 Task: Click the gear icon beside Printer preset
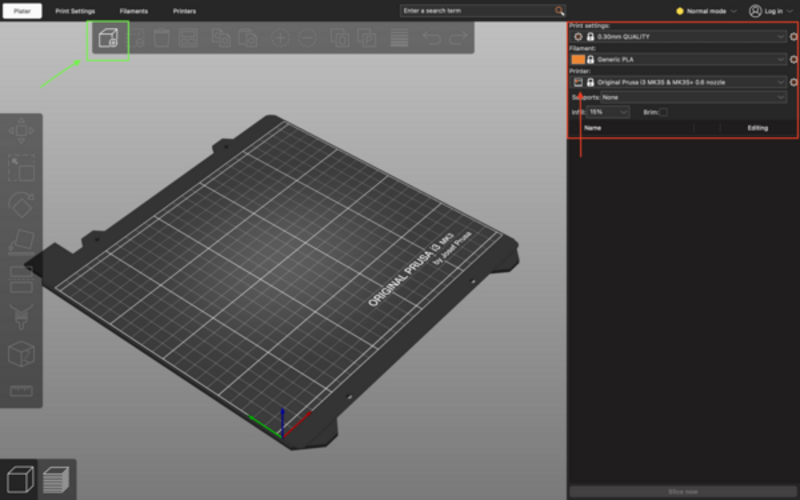click(793, 82)
